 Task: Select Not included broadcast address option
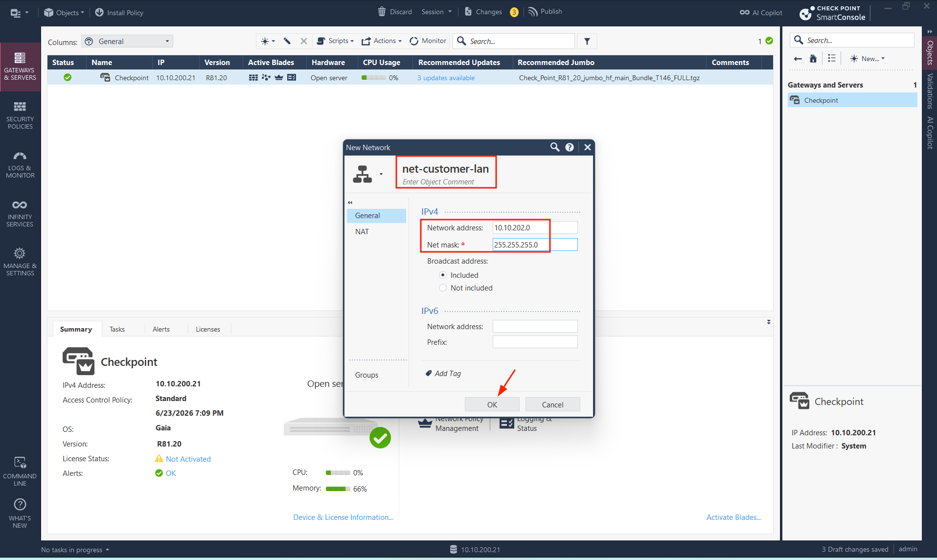(x=443, y=288)
